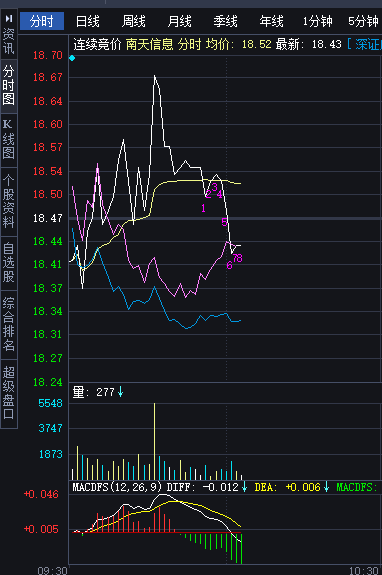
Task: Open 综合排名 in sidebar
Action: click(x=9, y=324)
